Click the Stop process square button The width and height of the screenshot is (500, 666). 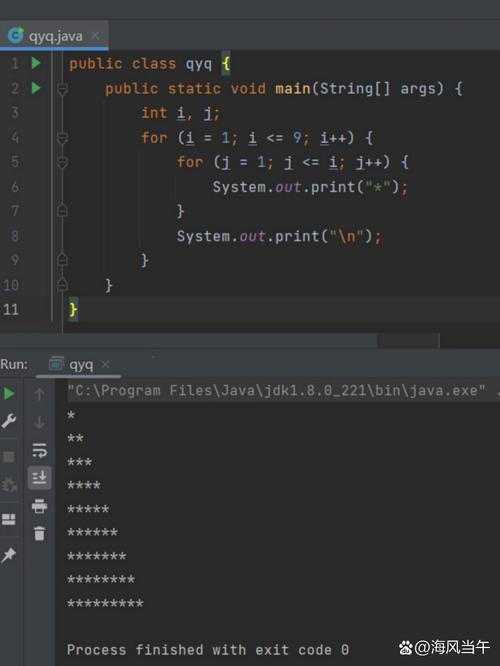pos(9,457)
